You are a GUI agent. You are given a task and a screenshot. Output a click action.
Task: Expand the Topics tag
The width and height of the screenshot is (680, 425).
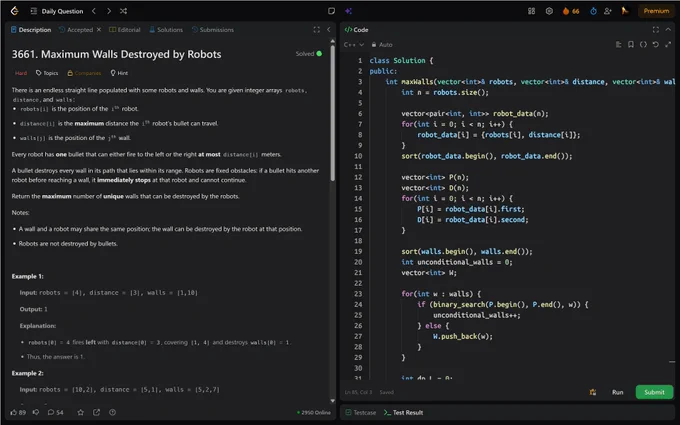click(x=47, y=73)
